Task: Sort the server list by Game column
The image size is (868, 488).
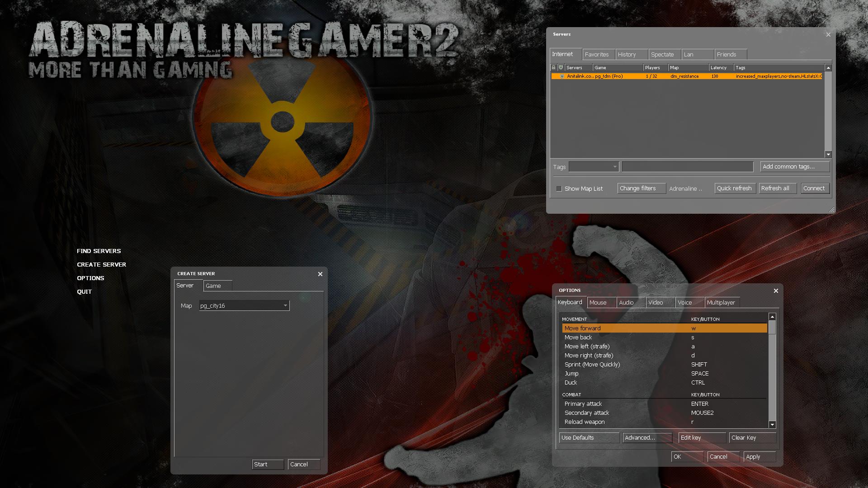Action: click(x=618, y=67)
